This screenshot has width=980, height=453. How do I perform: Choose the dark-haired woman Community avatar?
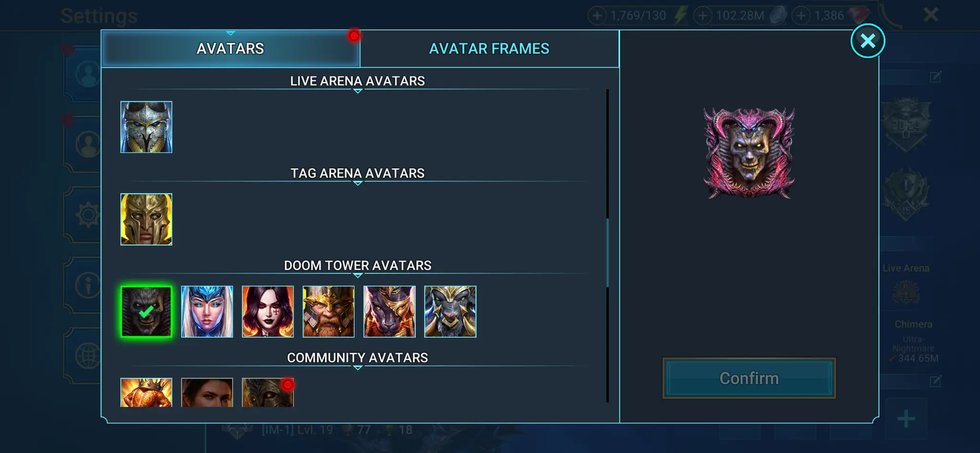207,393
